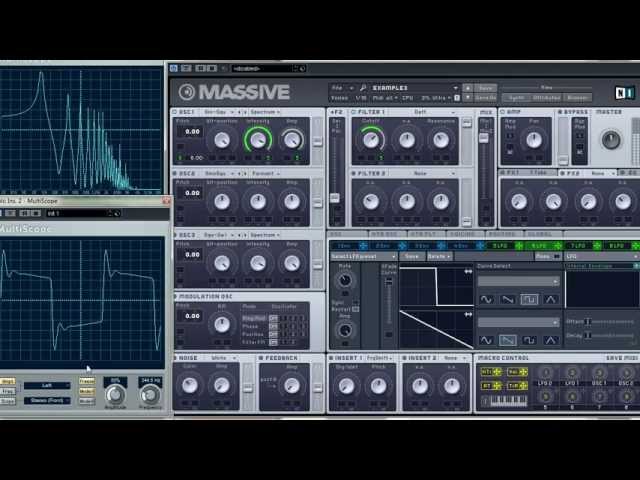Select the sawtooth waveform in upper Curve Select row
Screen dimensions: 640x480
(x=508, y=300)
